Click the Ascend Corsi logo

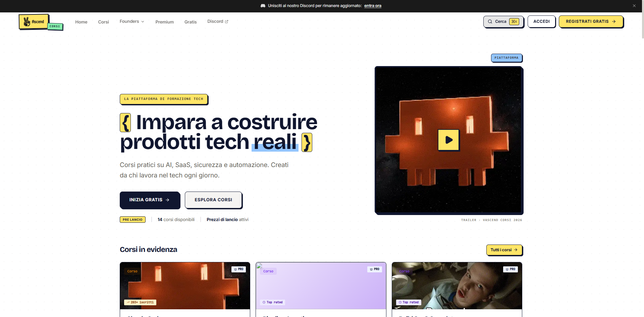click(41, 22)
